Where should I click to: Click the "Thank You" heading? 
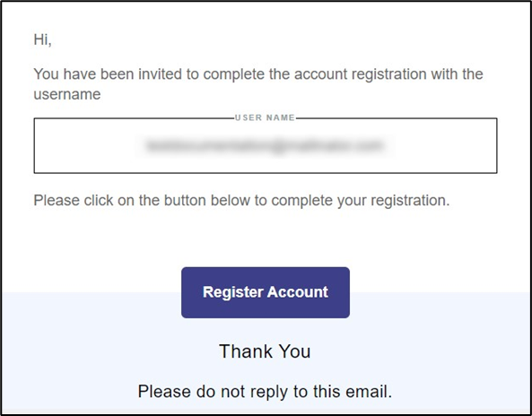tap(265, 351)
